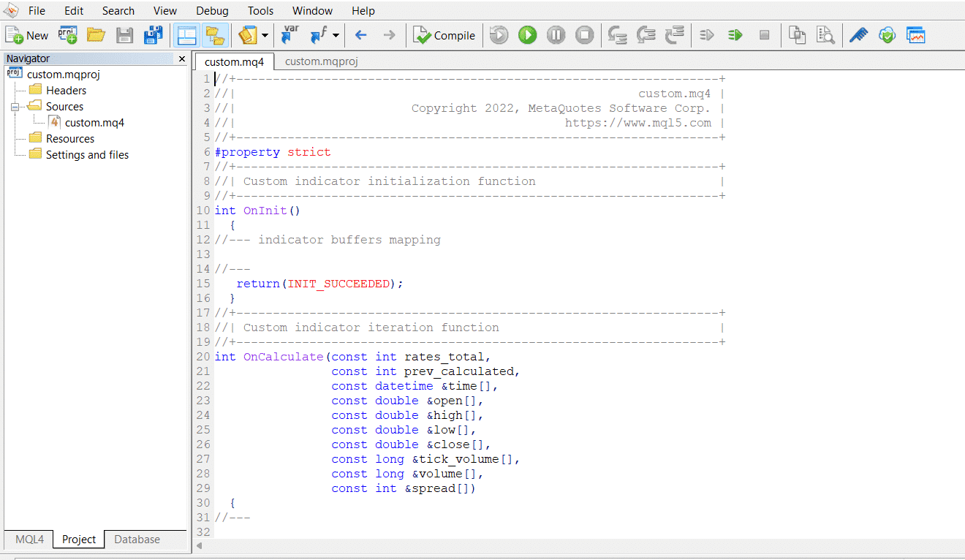
Task: Open the function list dropdown arrow
Action: [x=336, y=35]
